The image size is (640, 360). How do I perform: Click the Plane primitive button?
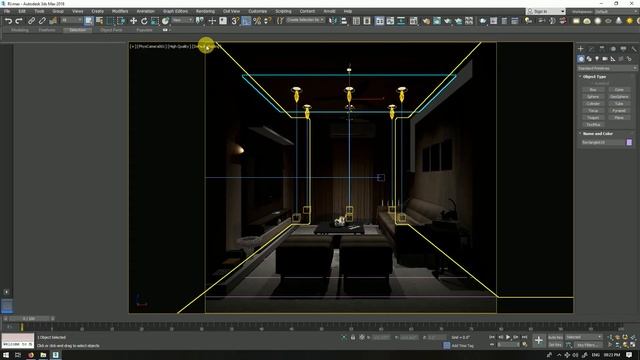coord(619,118)
